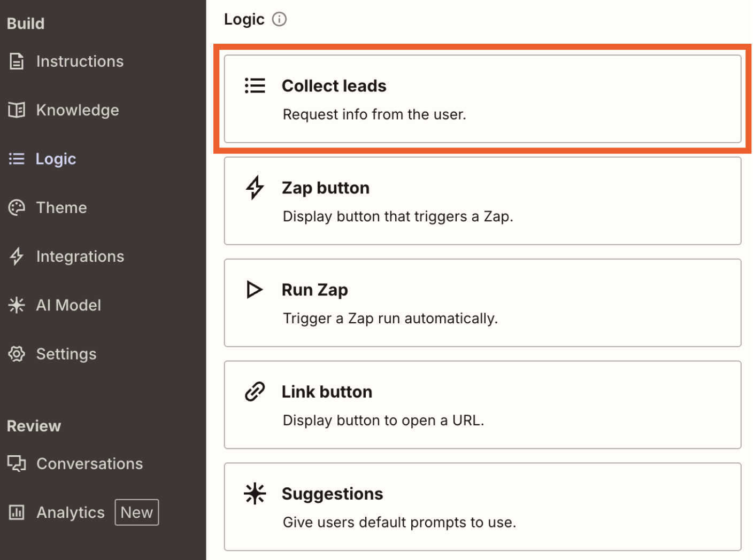Click the Run Zap play icon
The image size is (754, 560).
click(255, 290)
